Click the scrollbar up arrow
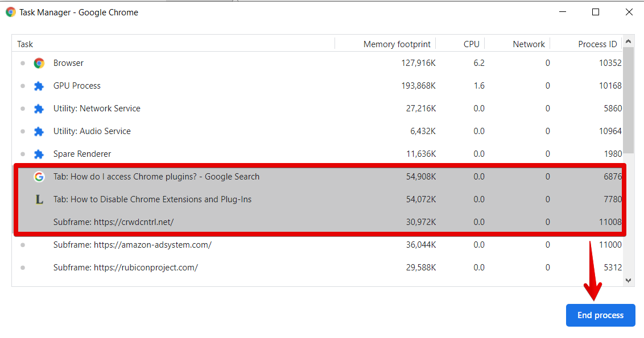Viewport: 644px width, 338px height. pyautogui.click(x=628, y=41)
